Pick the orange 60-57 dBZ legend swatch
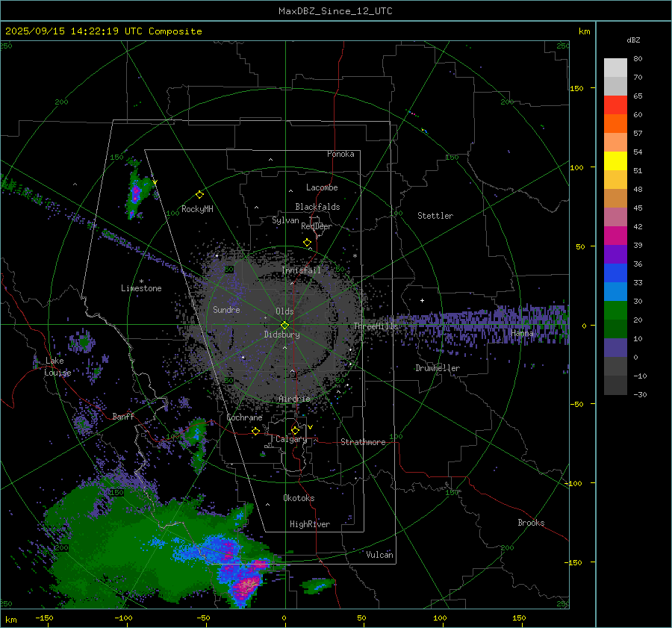 (x=615, y=124)
